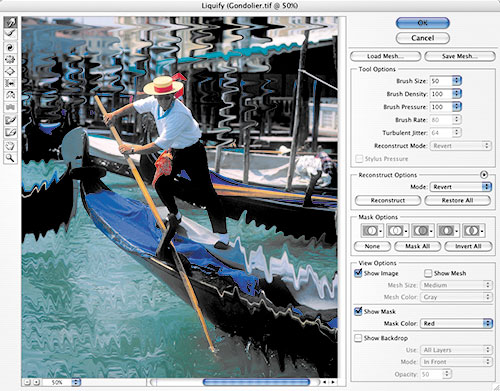The image size is (500, 391).
Task: Click the Save Mesh button
Action: pyautogui.click(x=460, y=56)
